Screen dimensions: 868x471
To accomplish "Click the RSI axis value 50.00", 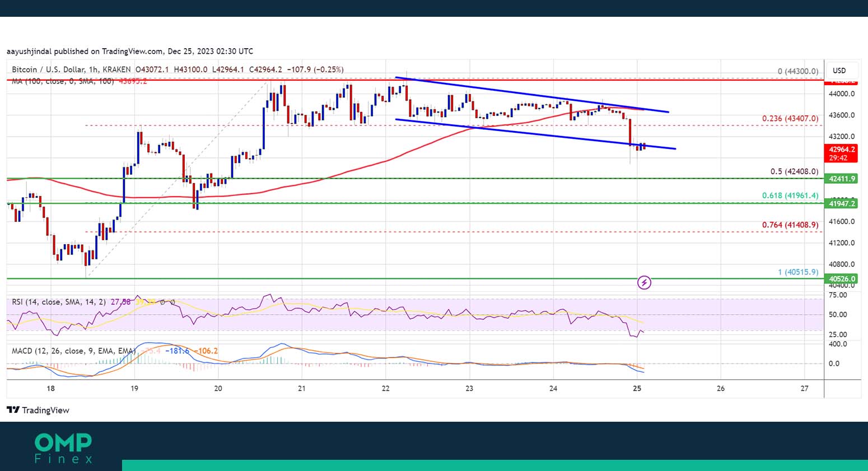I will (838, 314).
